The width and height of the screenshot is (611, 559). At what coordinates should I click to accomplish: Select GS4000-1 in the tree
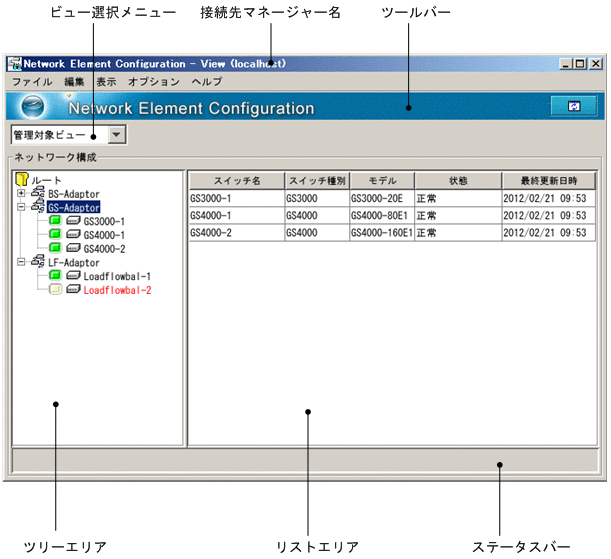click(104, 235)
